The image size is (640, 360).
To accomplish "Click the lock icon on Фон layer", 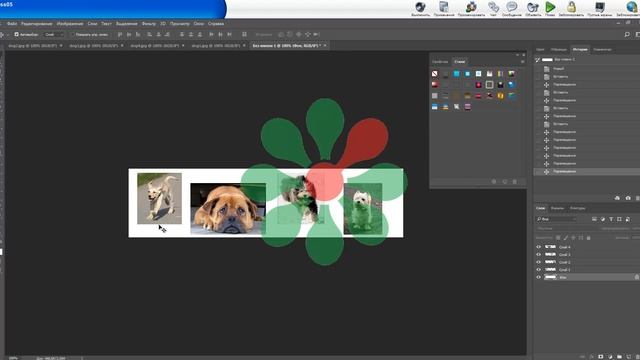I will tap(636, 277).
